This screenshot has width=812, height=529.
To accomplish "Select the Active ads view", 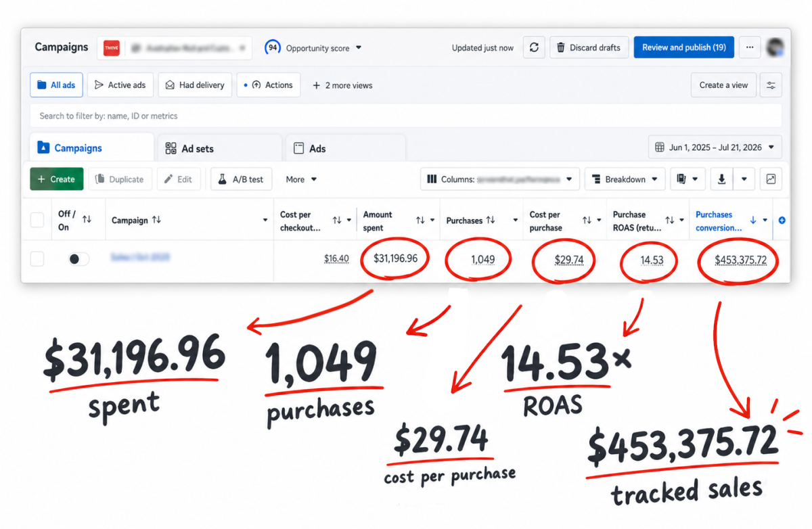I will coord(120,85).
